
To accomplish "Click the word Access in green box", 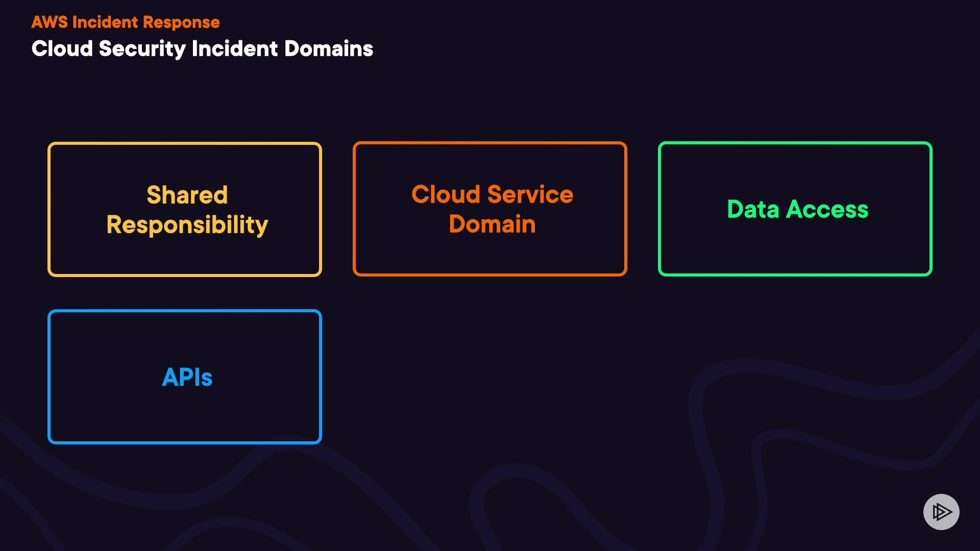I will coord(827,209).
